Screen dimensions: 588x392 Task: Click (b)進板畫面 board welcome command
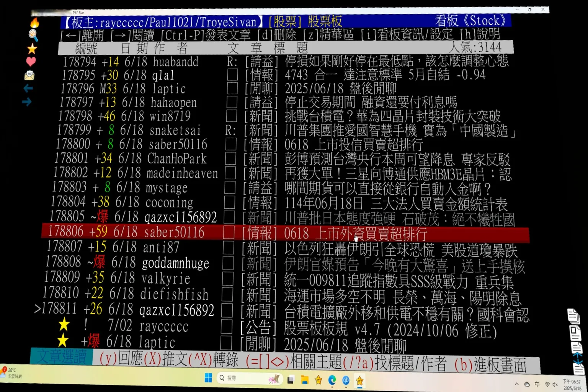tap(490, 364)
